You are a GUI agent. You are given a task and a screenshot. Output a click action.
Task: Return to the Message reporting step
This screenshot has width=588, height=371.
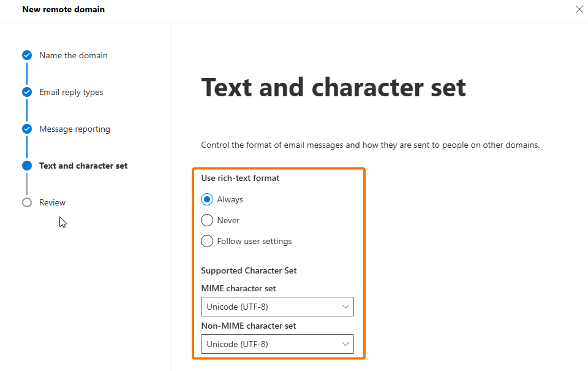pyautogui.click(x=75, y=129)
